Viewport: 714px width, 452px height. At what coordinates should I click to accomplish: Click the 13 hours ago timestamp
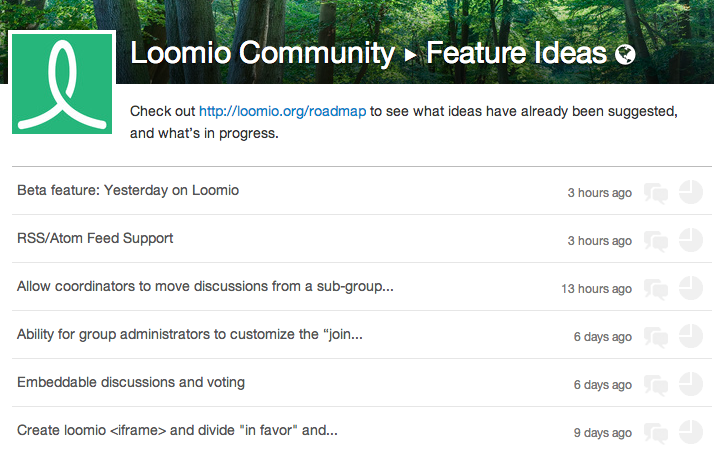click(x=596, y=289)
